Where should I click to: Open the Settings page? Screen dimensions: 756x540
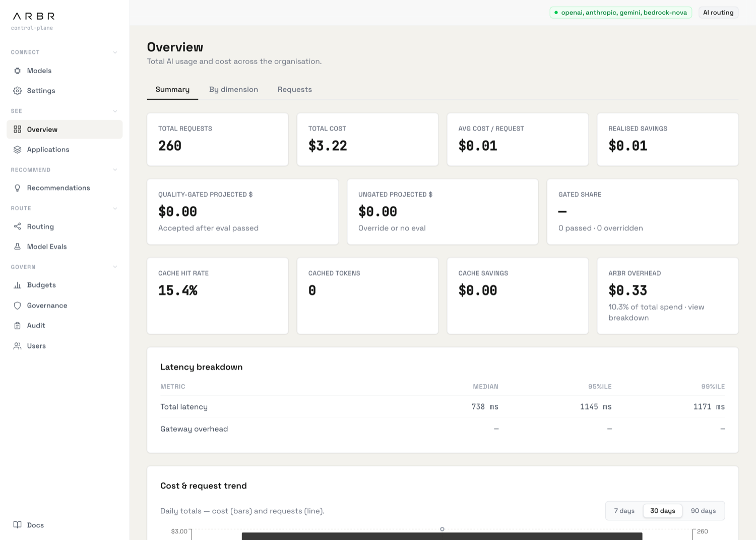(x=65, y=91)
